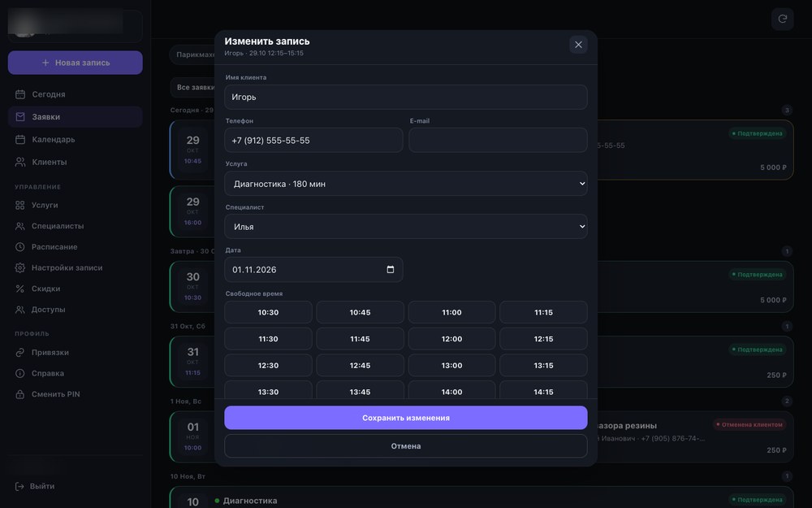Click the Сохранить изменения button

405,418
